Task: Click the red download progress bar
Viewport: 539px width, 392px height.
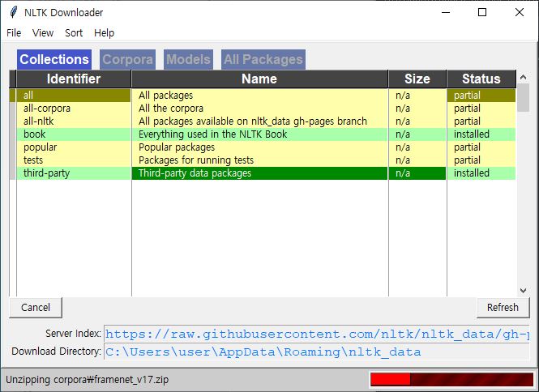Action: point(451,379)
